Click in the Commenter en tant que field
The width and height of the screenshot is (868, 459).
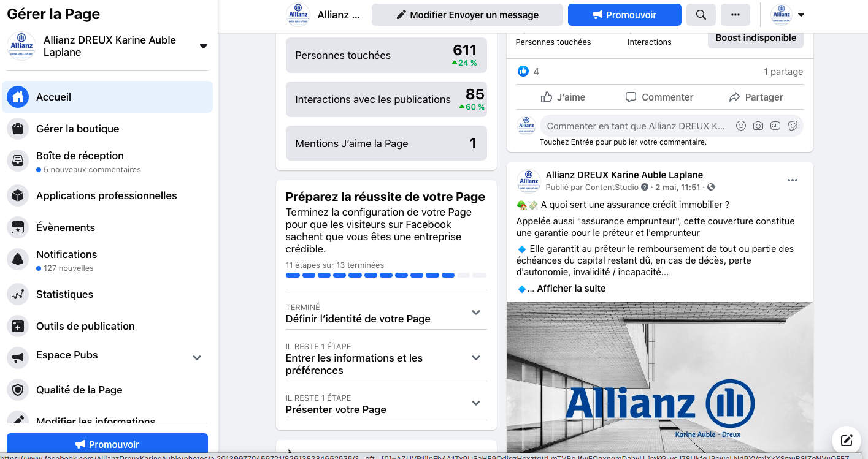636,126
